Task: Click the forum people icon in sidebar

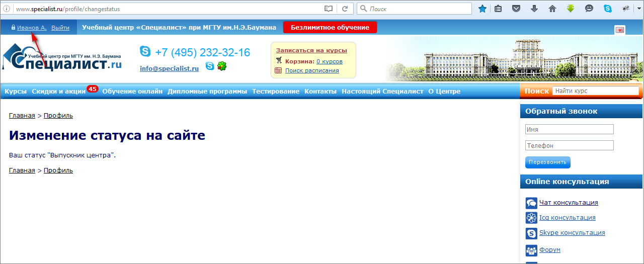Action: (x=532, y=250)
